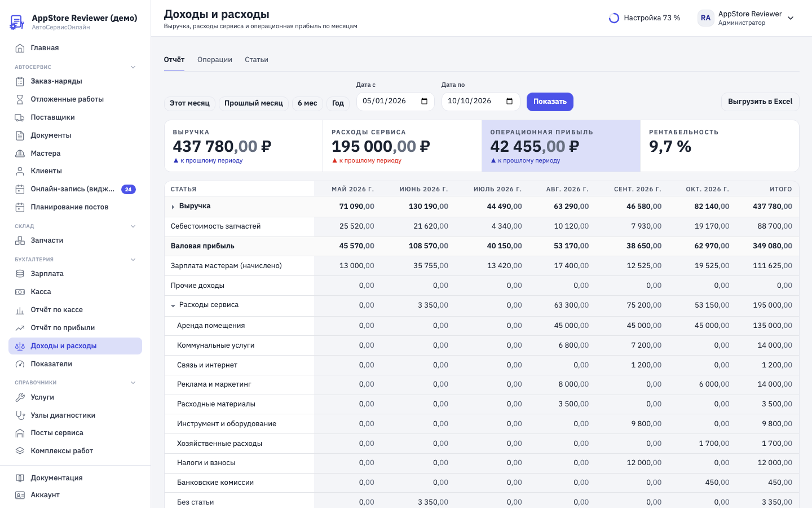Viewport: 812px width, 508px height.
Task: Open calendar picker in Дата по field
Action: click(x=510, y=101)
